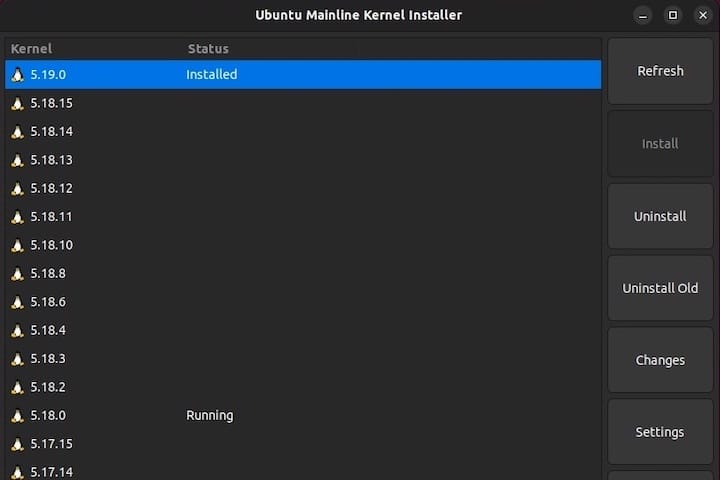The width and height of the screenshot is (720, 480).
Task: Select kernel version 5.18.15 text
Action: point(51,103)
